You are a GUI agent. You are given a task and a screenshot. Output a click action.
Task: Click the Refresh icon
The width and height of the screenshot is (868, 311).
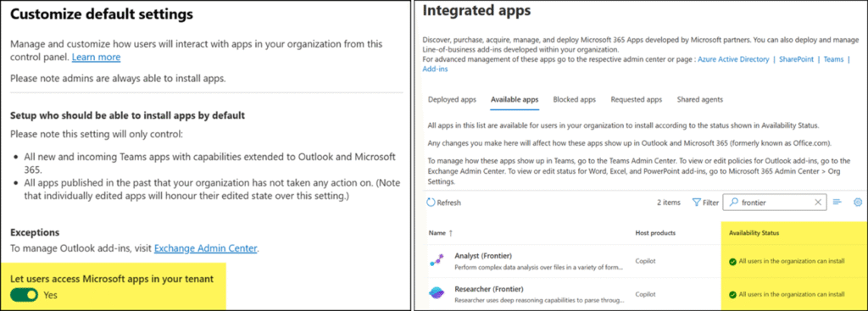point(431,203)
